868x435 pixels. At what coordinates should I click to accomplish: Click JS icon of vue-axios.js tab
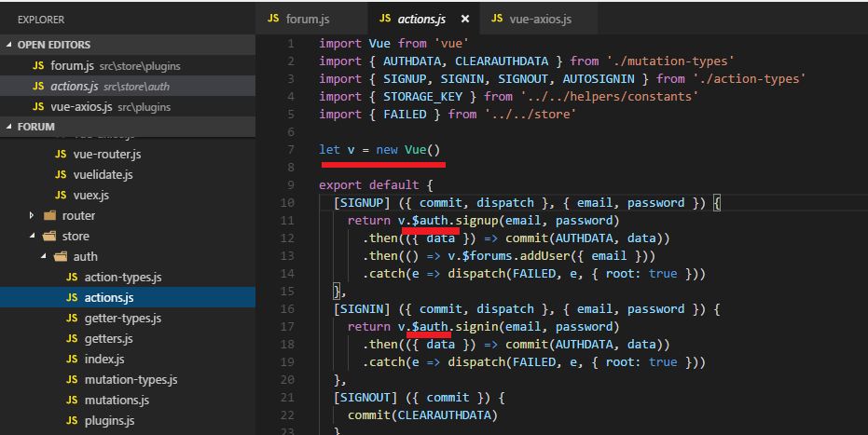497,19
